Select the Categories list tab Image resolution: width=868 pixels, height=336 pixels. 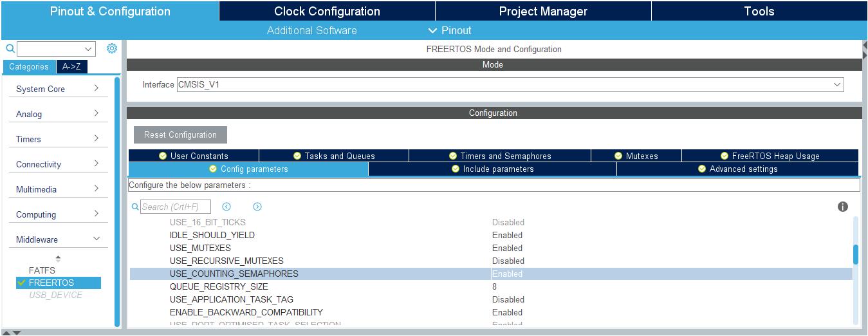point(29,66)
